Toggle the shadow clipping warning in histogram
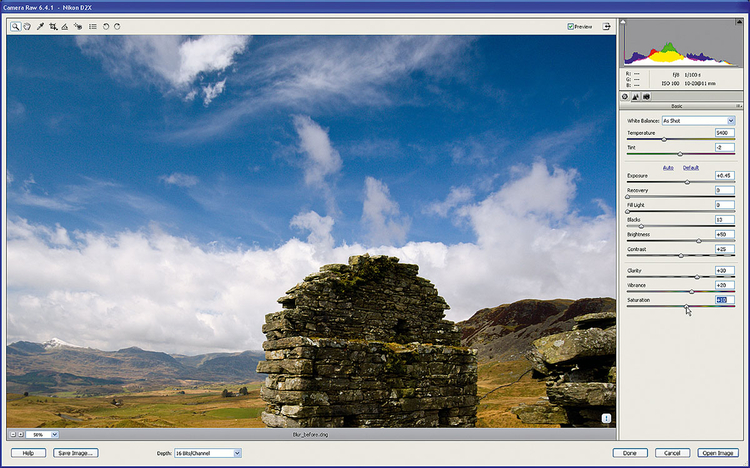 623,22
